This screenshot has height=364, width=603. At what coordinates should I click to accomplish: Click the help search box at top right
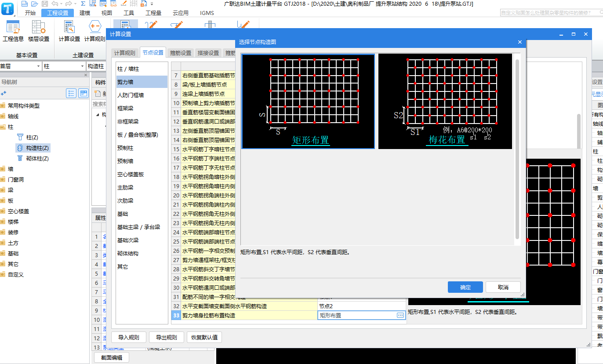coord(551,13)
